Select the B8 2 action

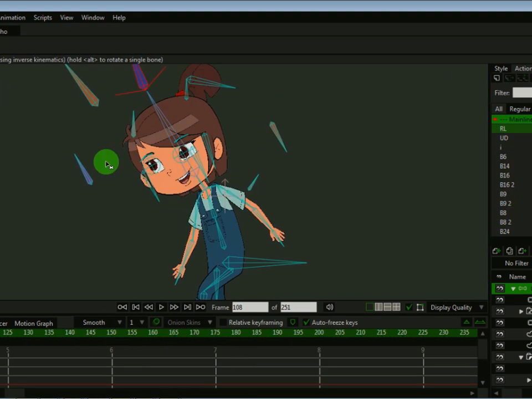(x=511, y=222)
